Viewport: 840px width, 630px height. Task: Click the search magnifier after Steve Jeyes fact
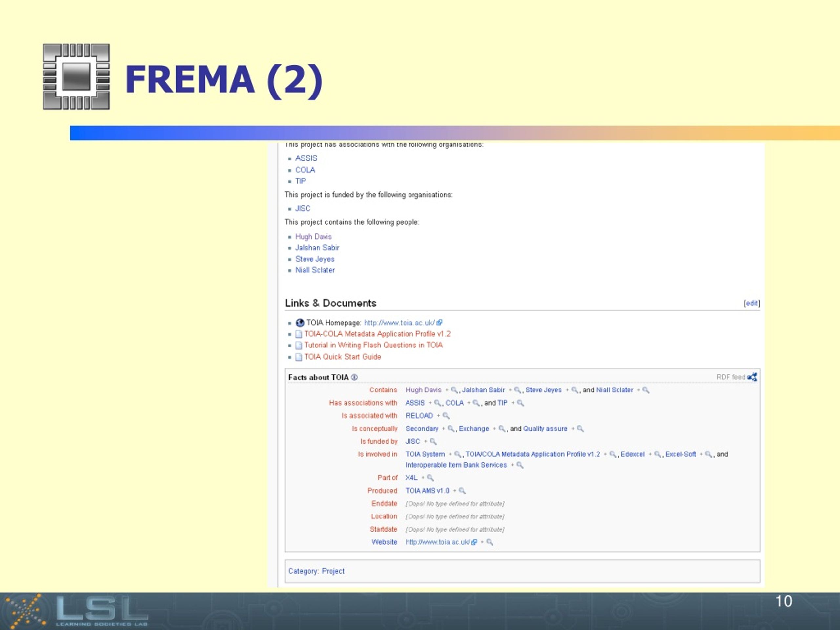575,390
